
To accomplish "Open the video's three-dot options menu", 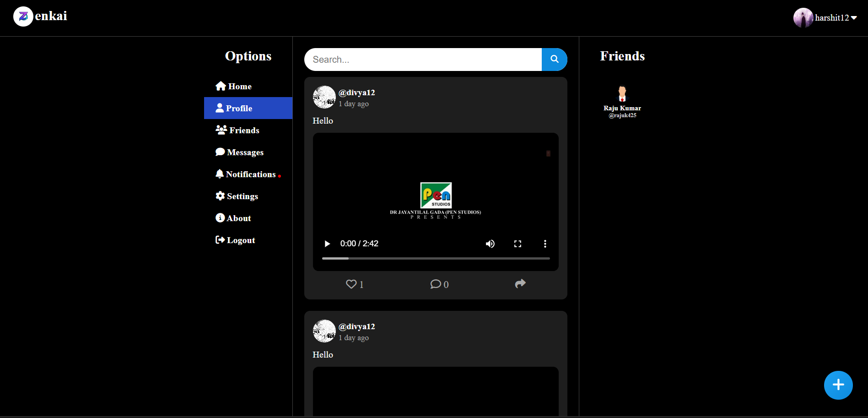I will point(545,244).
